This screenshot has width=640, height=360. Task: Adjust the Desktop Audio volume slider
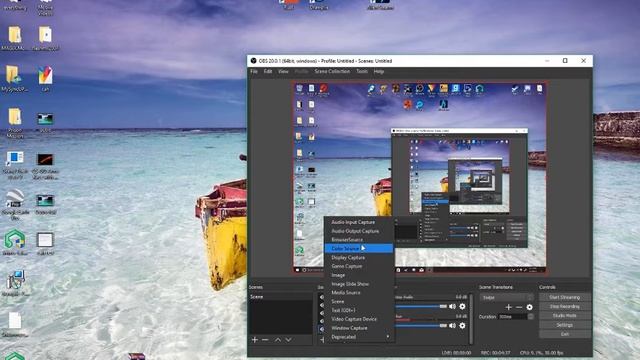point(421,307)
